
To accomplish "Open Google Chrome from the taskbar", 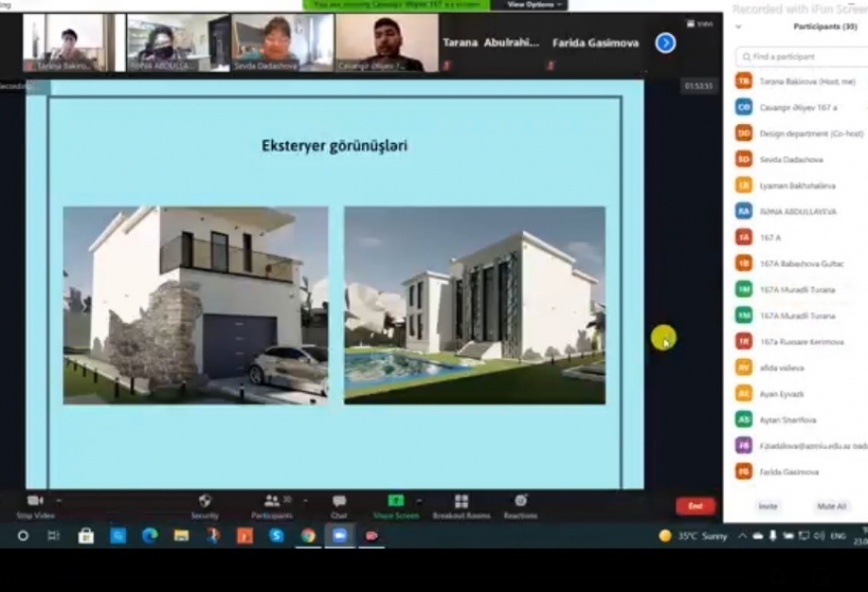I will [308, 536].
